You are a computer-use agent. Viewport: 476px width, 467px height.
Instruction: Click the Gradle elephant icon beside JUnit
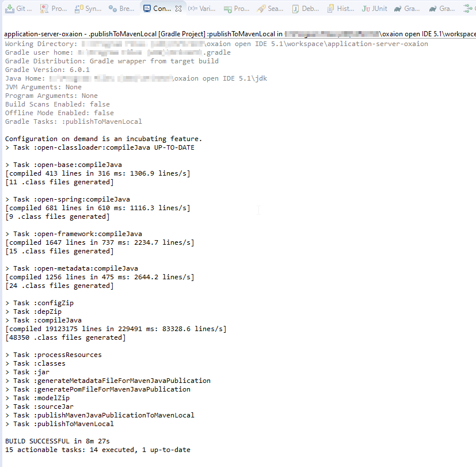[398, 9]
